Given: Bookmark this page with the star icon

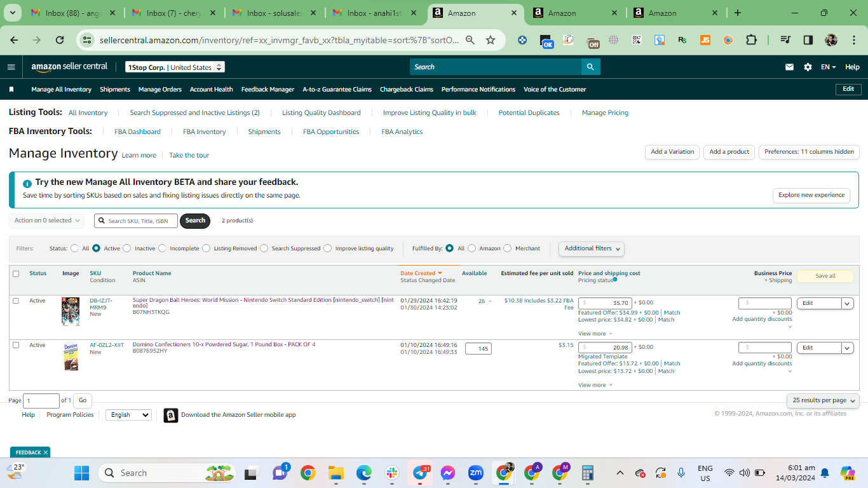Looking at the screenshot, I should click(x=491, y=40).
